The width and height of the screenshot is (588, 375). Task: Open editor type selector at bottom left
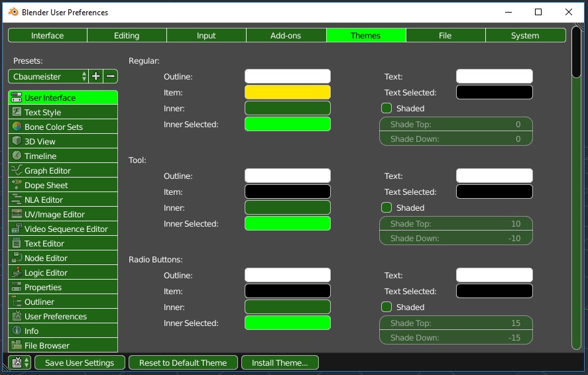pyautogui.click(x=19, y=362)
